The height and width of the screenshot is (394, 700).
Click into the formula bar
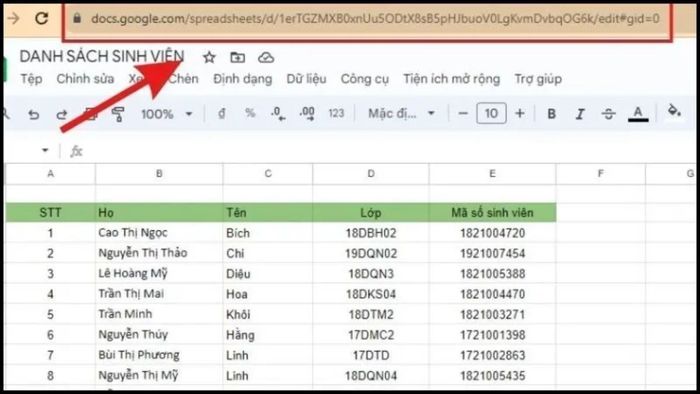(388, 151)
